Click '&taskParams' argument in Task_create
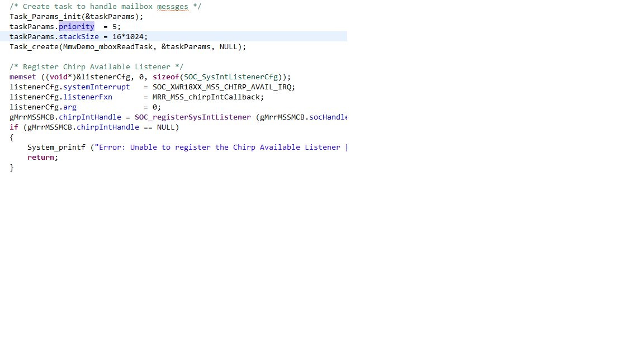This screenshot has height=362, width=644. 186,47
